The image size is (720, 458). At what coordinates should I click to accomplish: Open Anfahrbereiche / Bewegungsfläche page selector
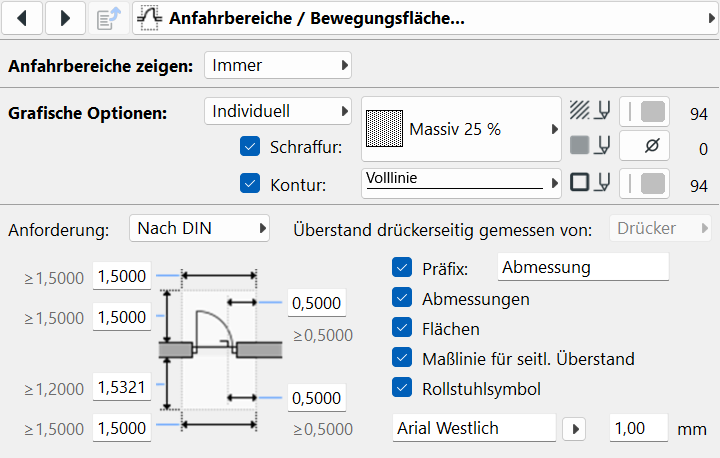point(425,18)
